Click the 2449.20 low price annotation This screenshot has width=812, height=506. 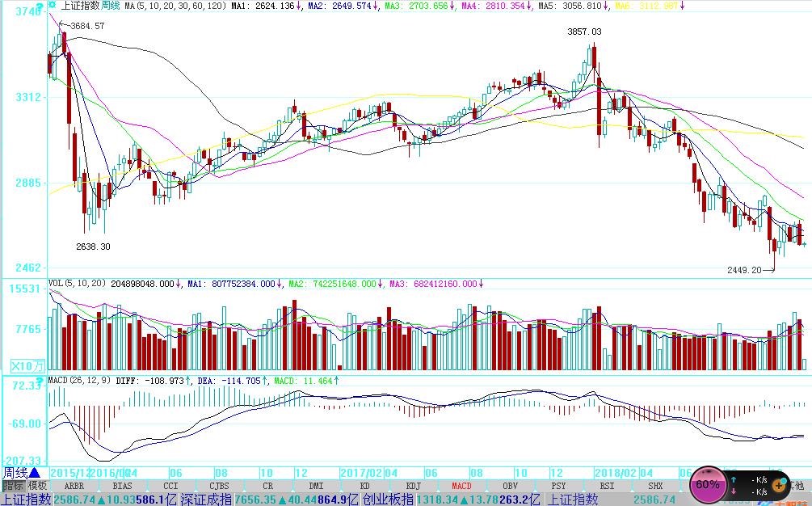point(744,270)
